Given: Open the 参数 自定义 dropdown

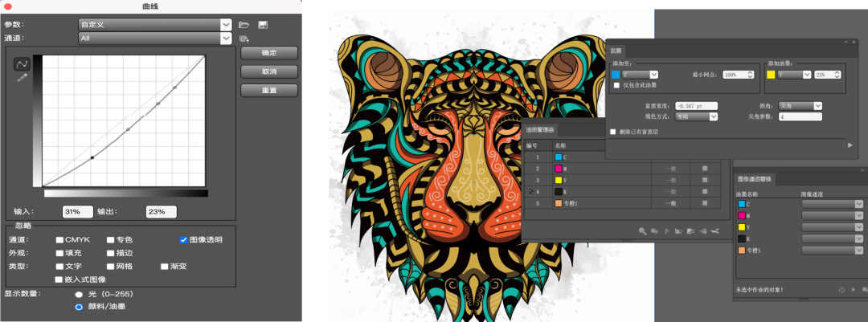Looking at the screenshot, I should click(x=155, y=24).
